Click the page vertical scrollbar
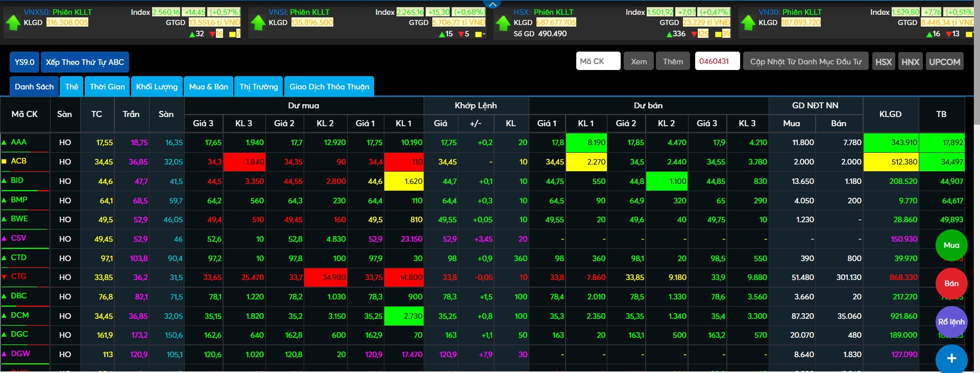The image size is (980, 373). [976, 61]
